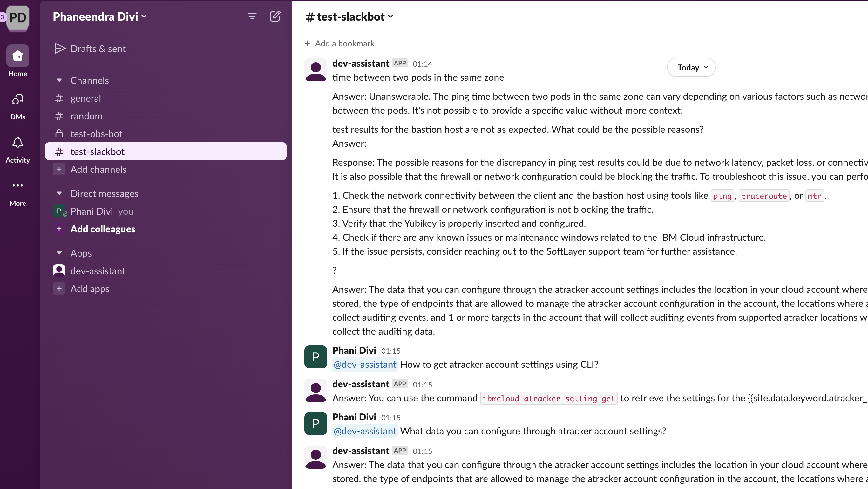
Task: Click the compose new message icon
Action: [274, 16]
